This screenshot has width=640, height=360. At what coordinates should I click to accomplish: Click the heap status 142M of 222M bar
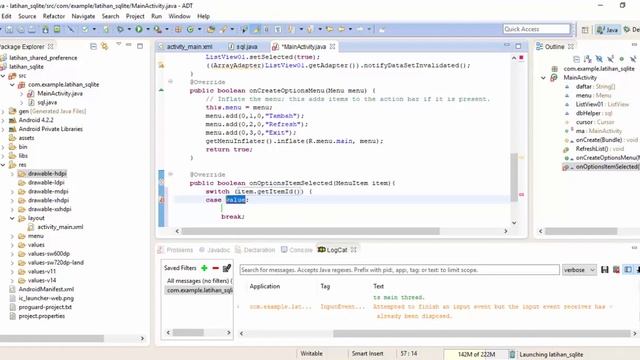pos(476,354)
